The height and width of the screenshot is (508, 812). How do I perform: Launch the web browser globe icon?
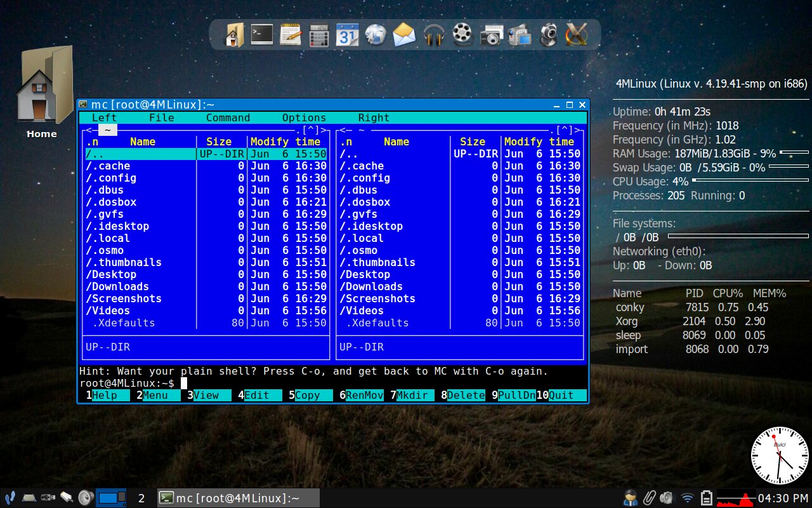pos(376,35)
